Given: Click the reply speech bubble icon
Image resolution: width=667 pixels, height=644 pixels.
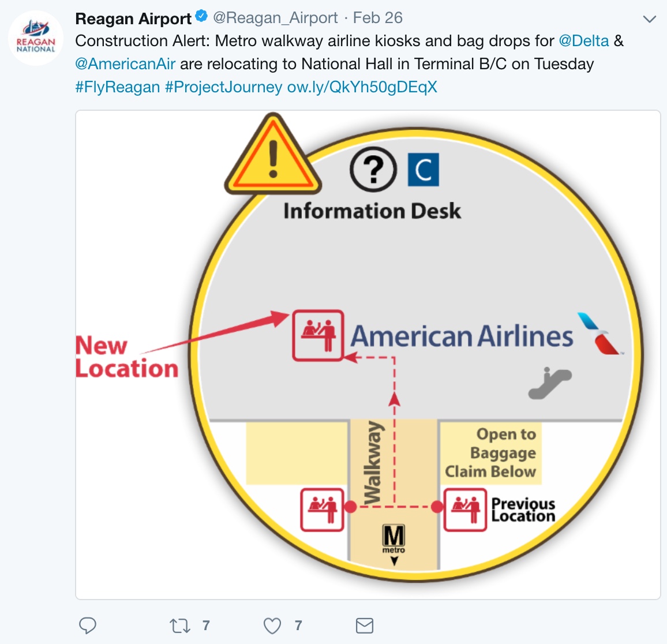Looking at the screenshot, I should point(88,626).
